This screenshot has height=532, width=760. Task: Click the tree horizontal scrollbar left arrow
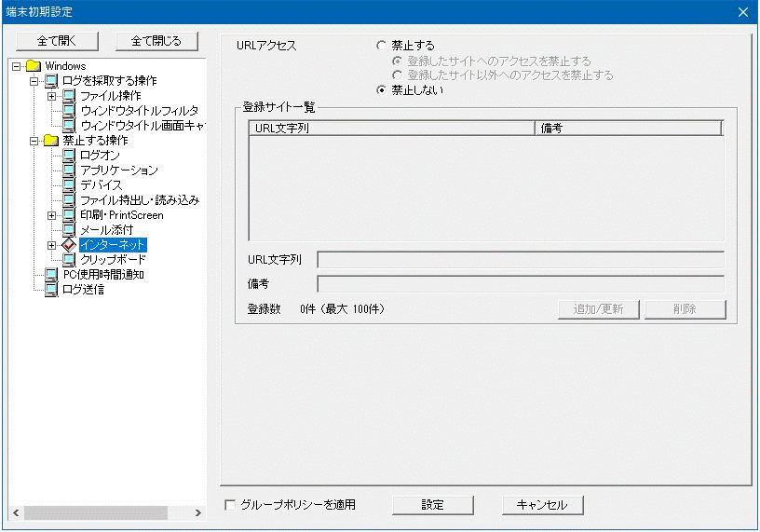[16, 512]
